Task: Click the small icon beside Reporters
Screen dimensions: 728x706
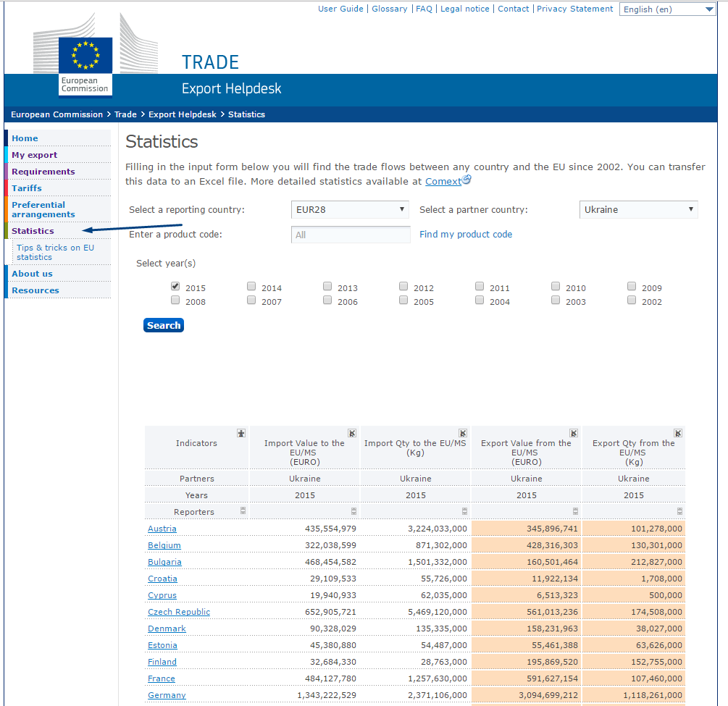Action: (x=243, y=511)
